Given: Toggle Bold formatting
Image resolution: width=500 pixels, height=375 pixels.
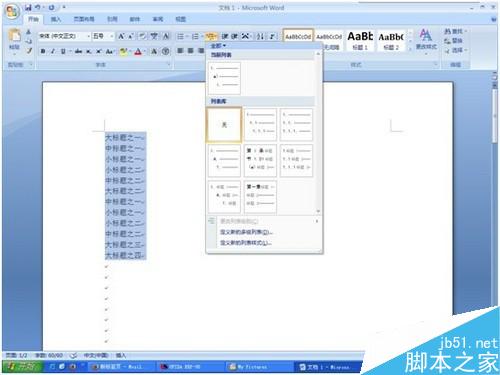Looking at the screenshot, I should (43, 51).
